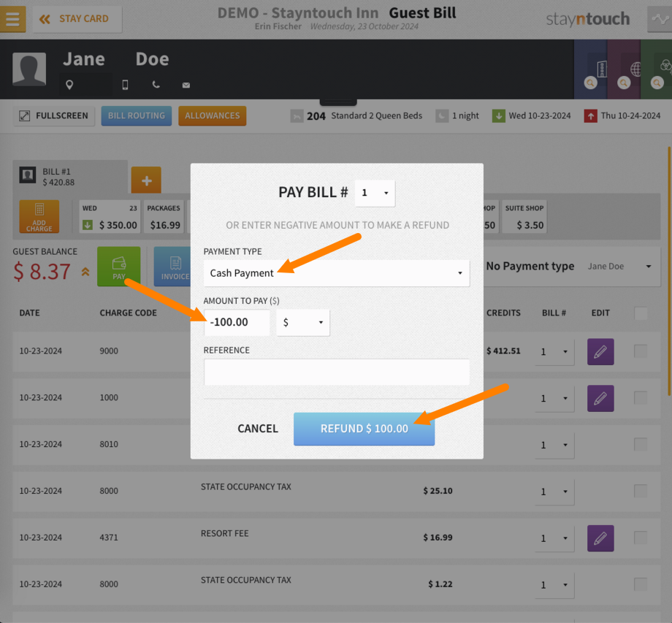Click the mobile phone icon
672x623 pixels.
125,85
